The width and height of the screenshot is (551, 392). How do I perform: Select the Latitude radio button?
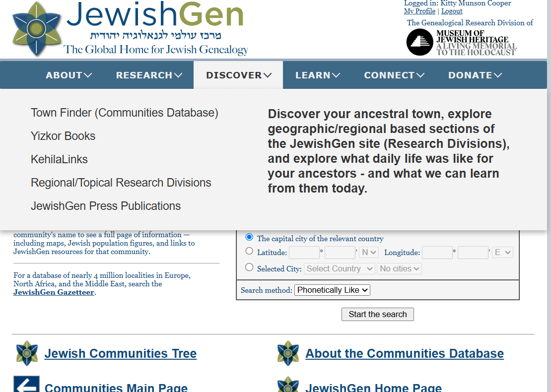tap(249, 251)
